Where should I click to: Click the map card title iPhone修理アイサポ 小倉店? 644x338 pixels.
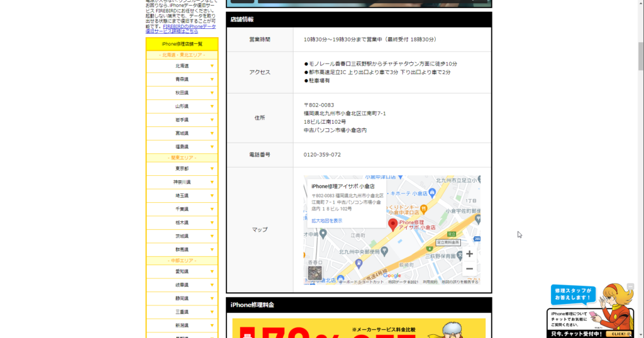(343, 186)
